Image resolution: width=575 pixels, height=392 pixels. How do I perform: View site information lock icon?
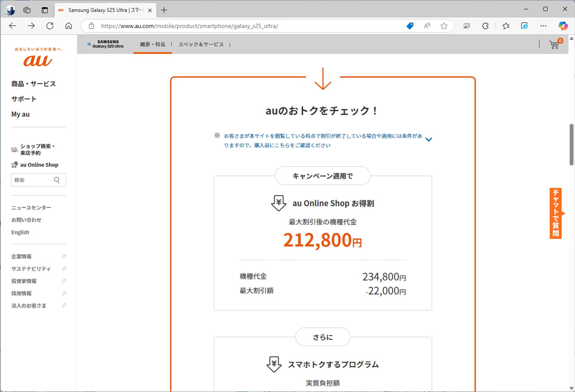click(92, 26)
